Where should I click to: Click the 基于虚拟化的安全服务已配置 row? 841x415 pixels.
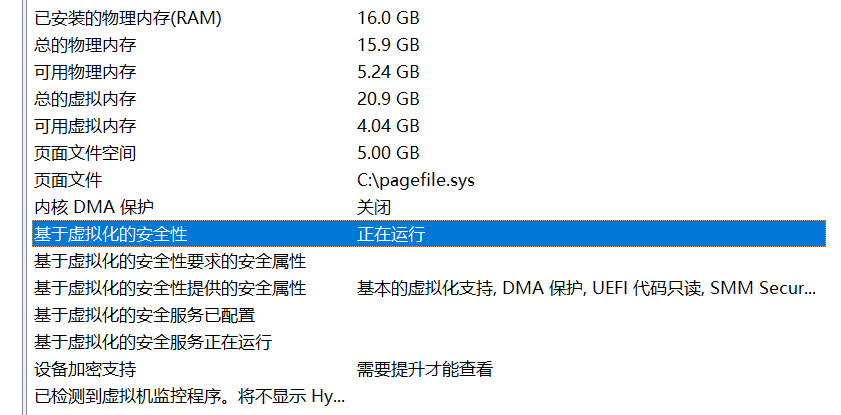pyautogui.click(x=144, y=315)
